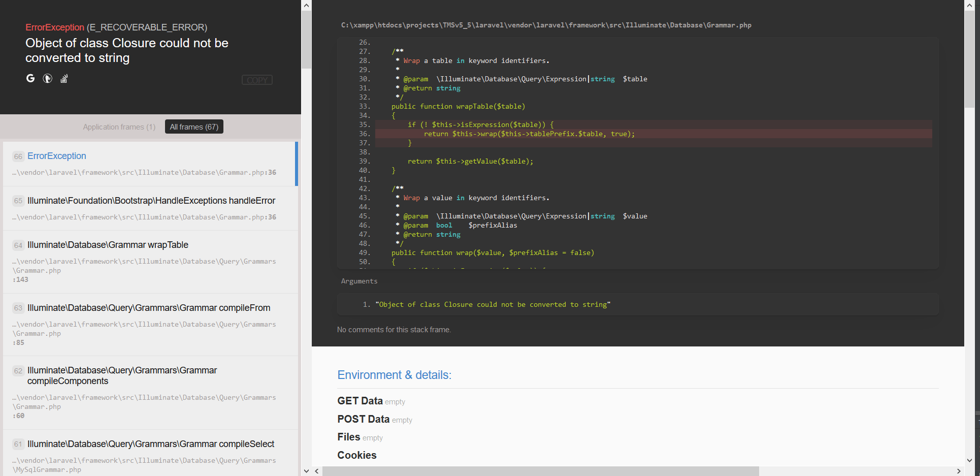Click the first argument string value
Image resolution: width=980 pixels, height=476 pixels.
pyautogui.click(x=493, y=304)
